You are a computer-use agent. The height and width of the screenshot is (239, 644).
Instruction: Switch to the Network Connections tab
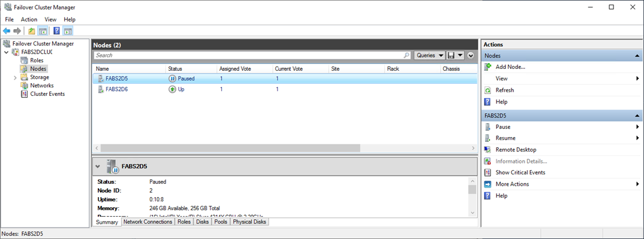click(148, 222)
